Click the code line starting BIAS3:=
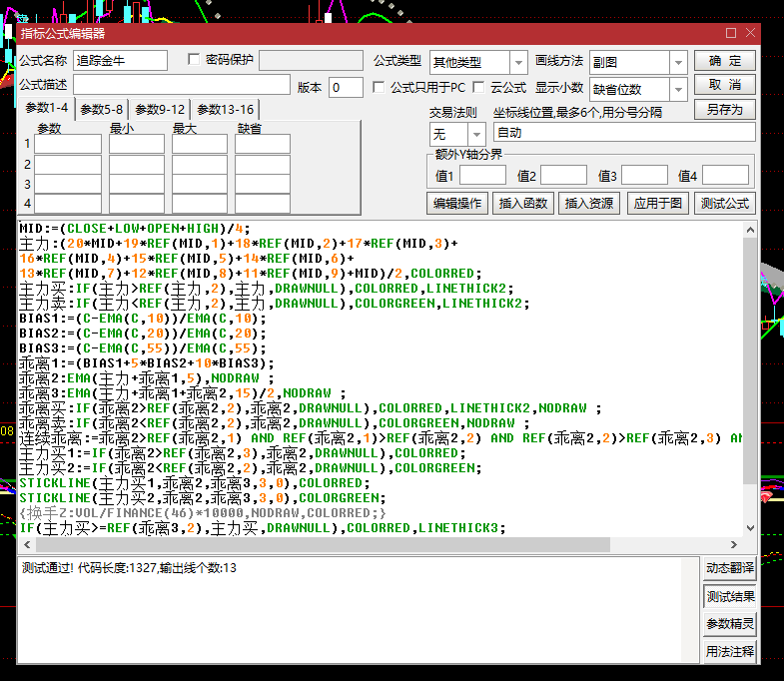This screenshot has width=784, height=681. click(143, 348)
